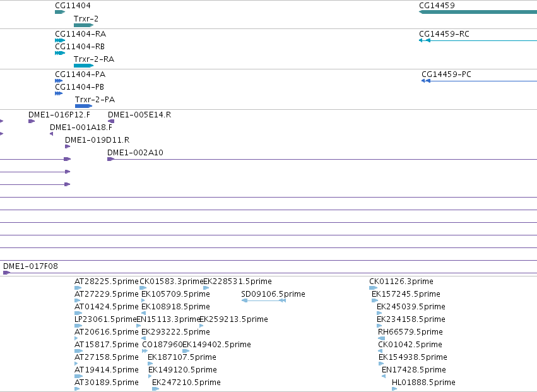Click EST AT28225.5prime
This screenshot has height=392, width=537.
coord(107,282)
